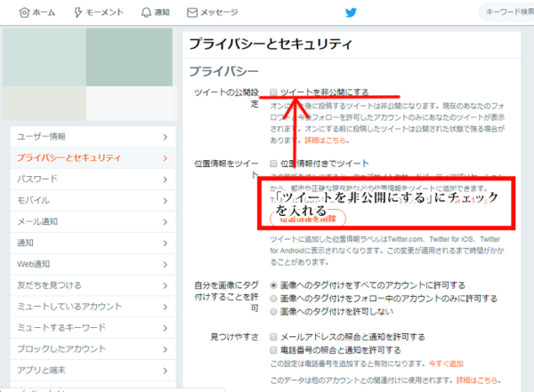Click the '見つけやすさ' label
Image resolution: width=534 pixels, height=392 pixels.
tap(234, 337)
